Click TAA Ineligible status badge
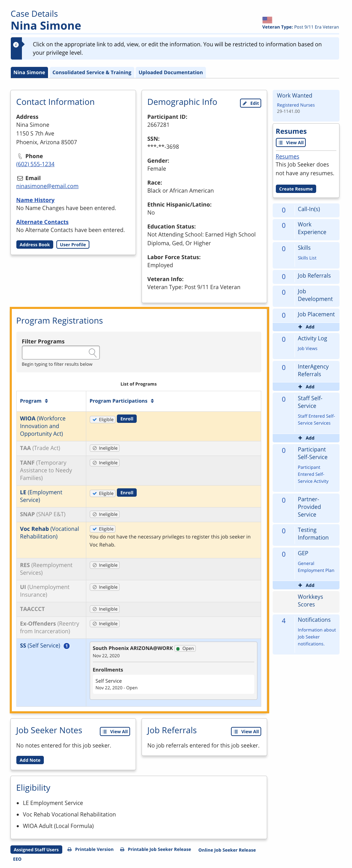The width and height of the screenshot is (352, 868). click(105, 448)
